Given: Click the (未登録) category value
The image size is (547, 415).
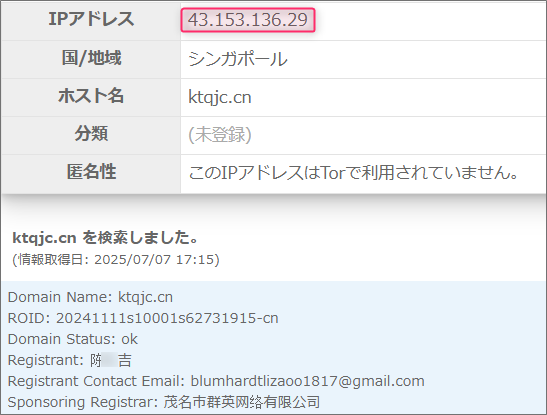Looking at the screenshot, I should pyautogui.click(x=220, y=135).
